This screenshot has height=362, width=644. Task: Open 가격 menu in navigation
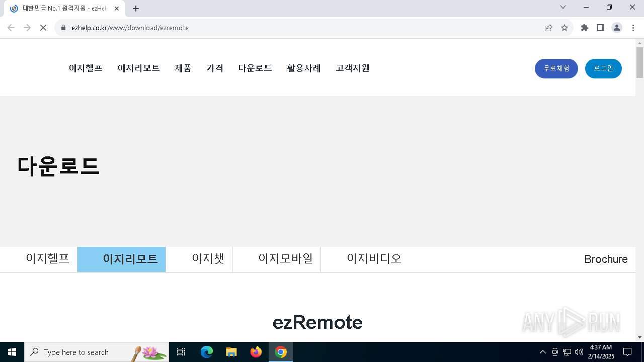pos(215,68)
